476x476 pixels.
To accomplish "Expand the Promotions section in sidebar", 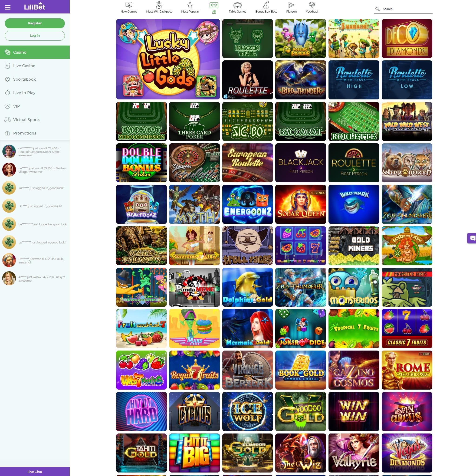I will point(24,133).
